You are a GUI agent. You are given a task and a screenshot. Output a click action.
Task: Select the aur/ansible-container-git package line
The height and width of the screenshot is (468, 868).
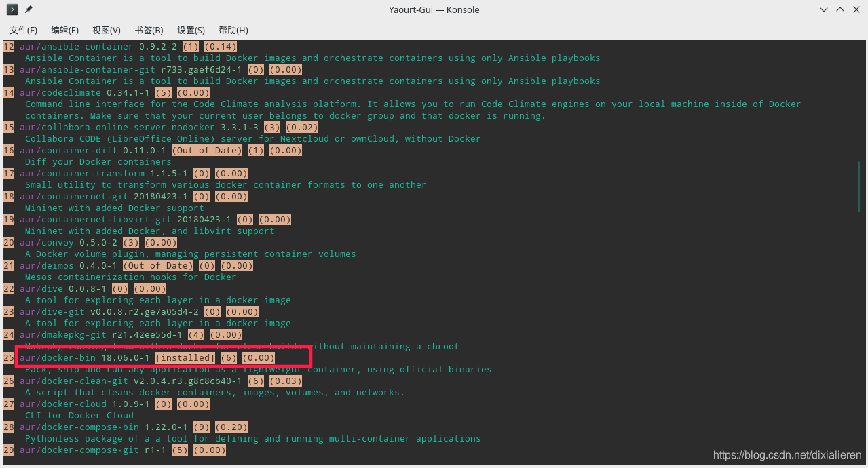(151, 70)
